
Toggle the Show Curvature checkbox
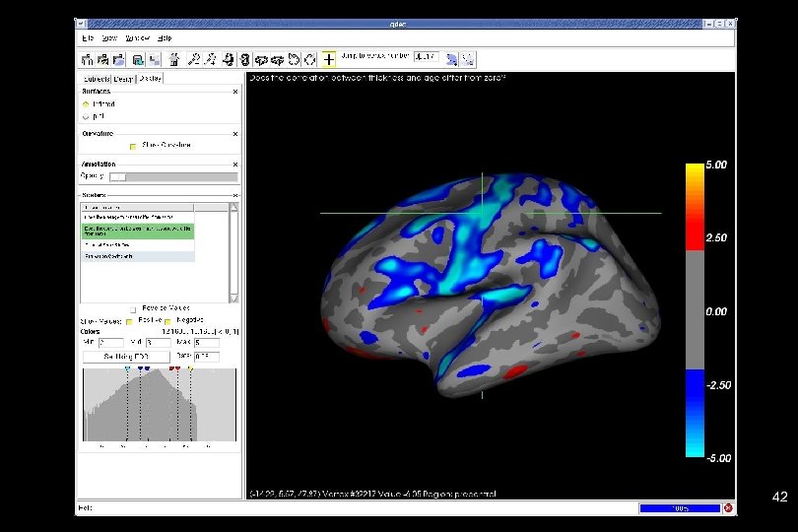coord(133,146)
